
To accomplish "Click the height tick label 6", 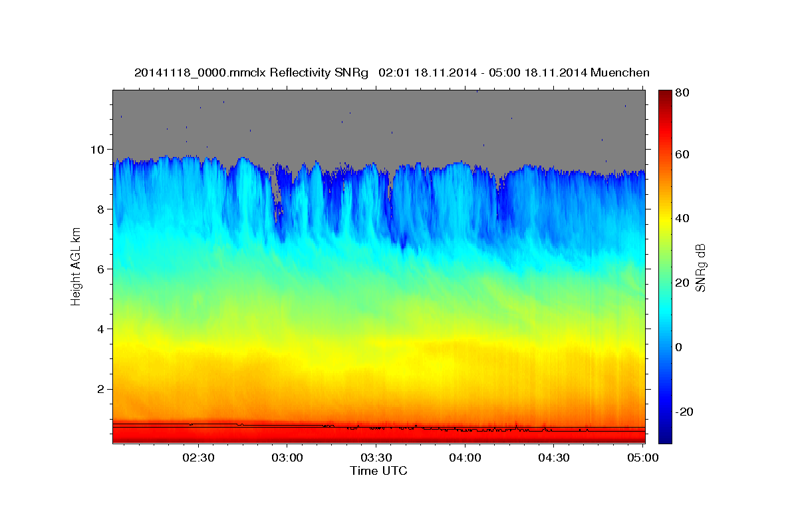I will point(102,269).
